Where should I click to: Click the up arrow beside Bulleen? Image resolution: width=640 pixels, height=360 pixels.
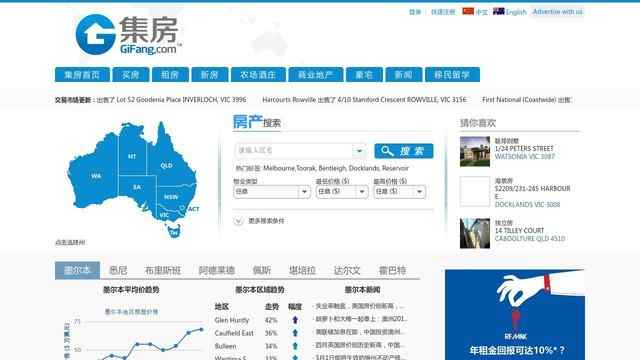pos(295,346)
